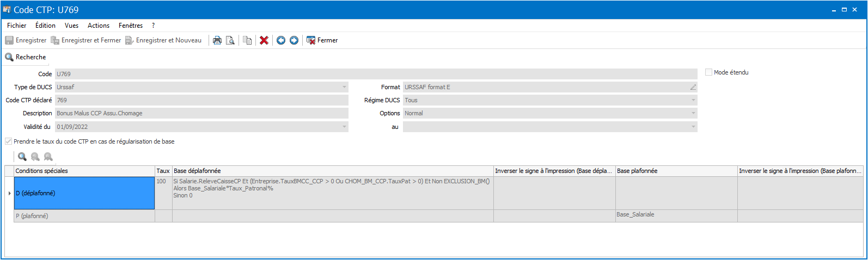Expand the Type de DUCS dropdown
The image size is (868, 260).
[344, 87]
